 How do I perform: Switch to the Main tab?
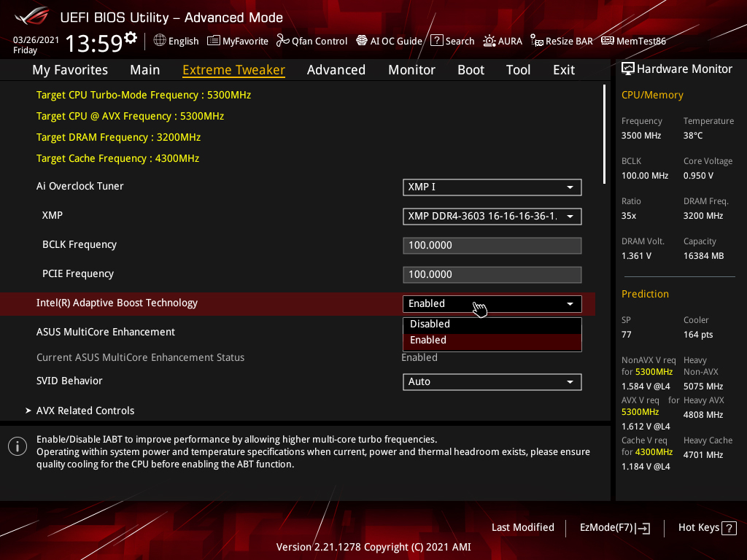tap(145, 70)
